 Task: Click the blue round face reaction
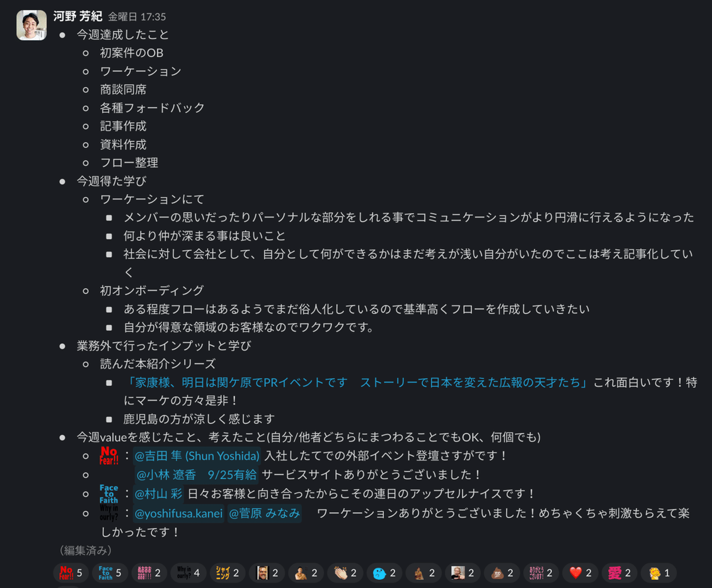384,573
